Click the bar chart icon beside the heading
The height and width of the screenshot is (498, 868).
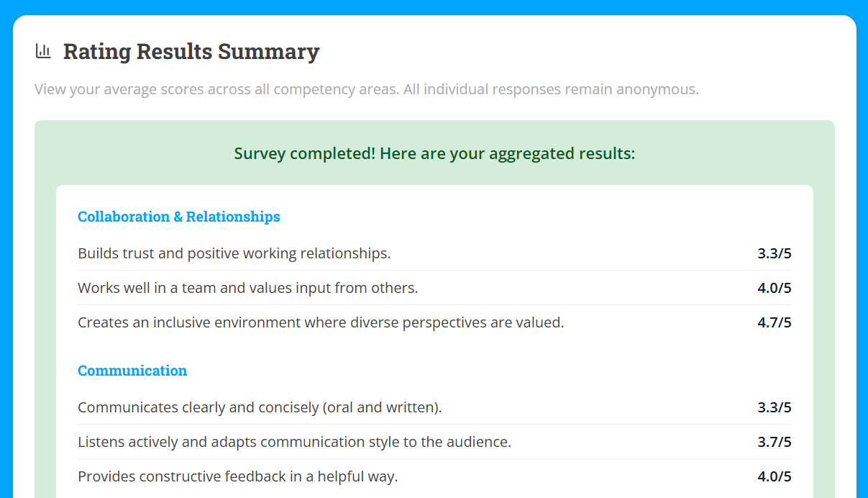[43, 50]
